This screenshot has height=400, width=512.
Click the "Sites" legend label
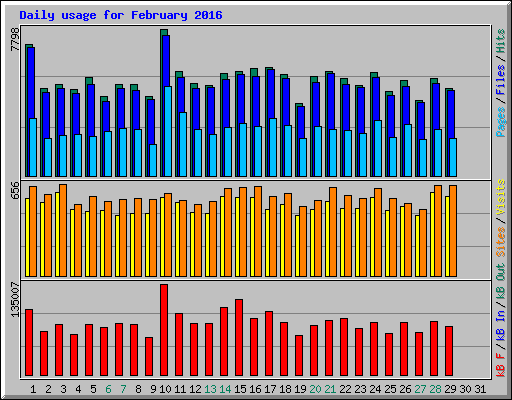501,242
